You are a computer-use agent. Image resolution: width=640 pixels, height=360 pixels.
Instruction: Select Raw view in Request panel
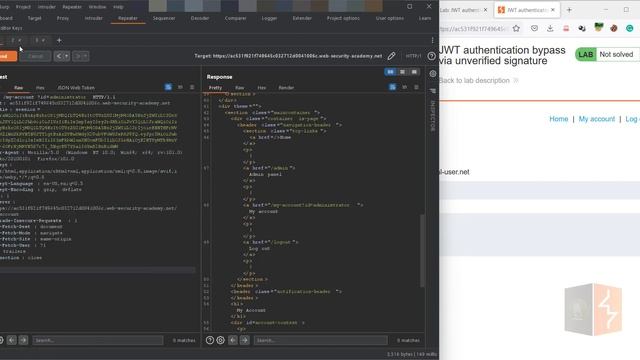pyautogui.click(x=18, y=88)
